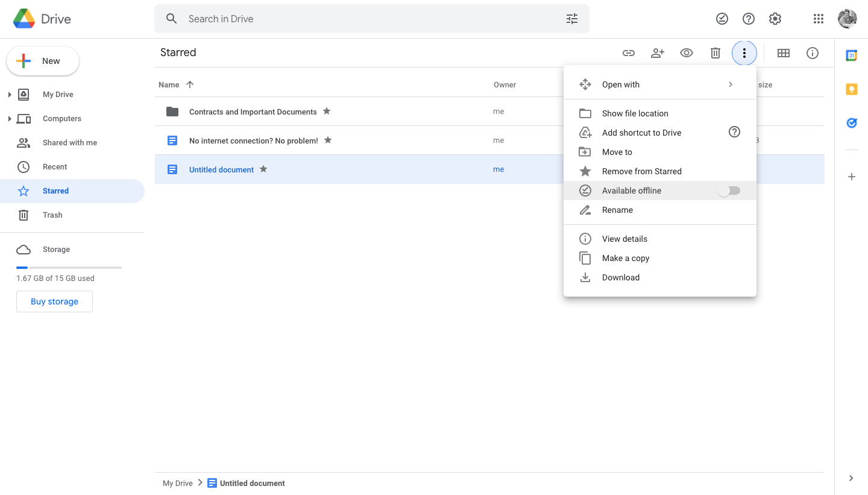Choose Rename in the context menu
The width and height of the screenshot is (868, 495).
[x=617, y=210]
